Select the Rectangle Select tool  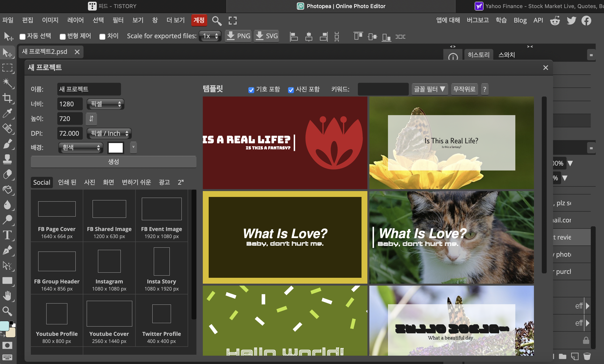[x=7, y=68]
